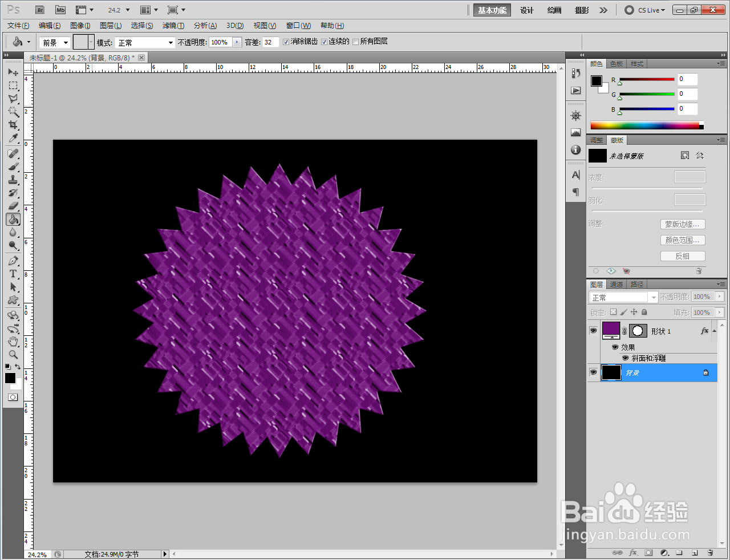The image size is (730, 560).
Task: Collapse the 形状 1 layer effects list
Action: tap(714, 331)
